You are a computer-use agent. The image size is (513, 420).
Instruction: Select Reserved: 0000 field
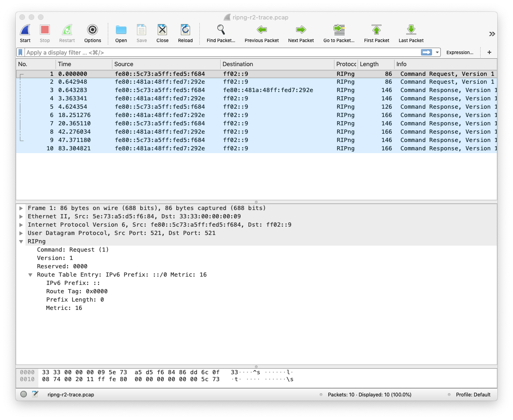[x=62, y=266]
